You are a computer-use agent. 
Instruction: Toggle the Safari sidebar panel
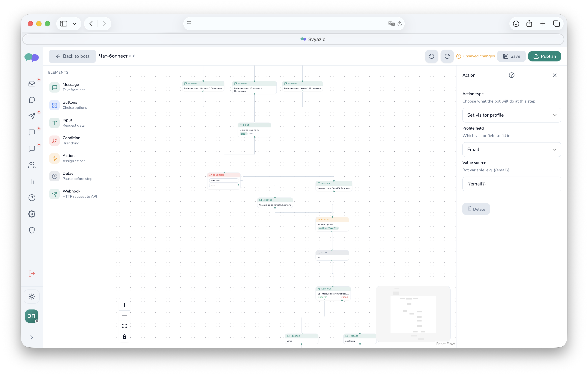[64, 24]
